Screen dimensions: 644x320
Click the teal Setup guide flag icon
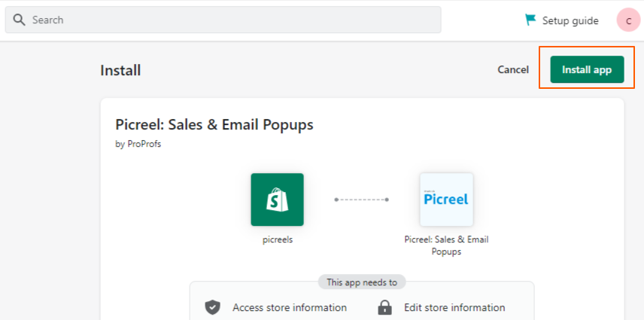click(530, 20)
